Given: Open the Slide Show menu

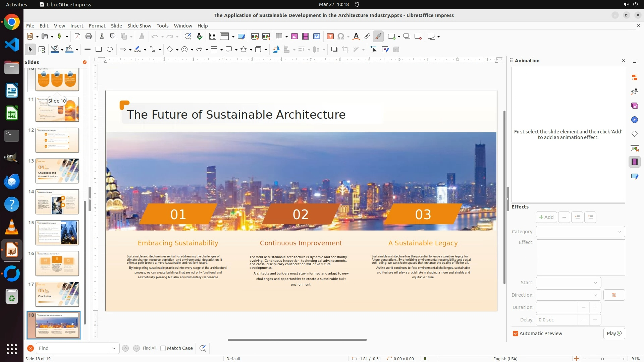Looking at the screenshot, I should 139,26.
